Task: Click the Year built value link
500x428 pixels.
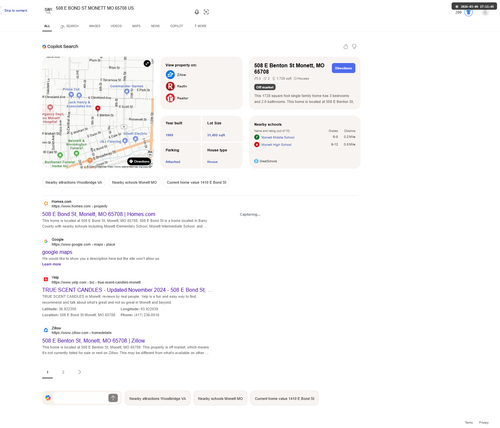Action: point(169,135)
